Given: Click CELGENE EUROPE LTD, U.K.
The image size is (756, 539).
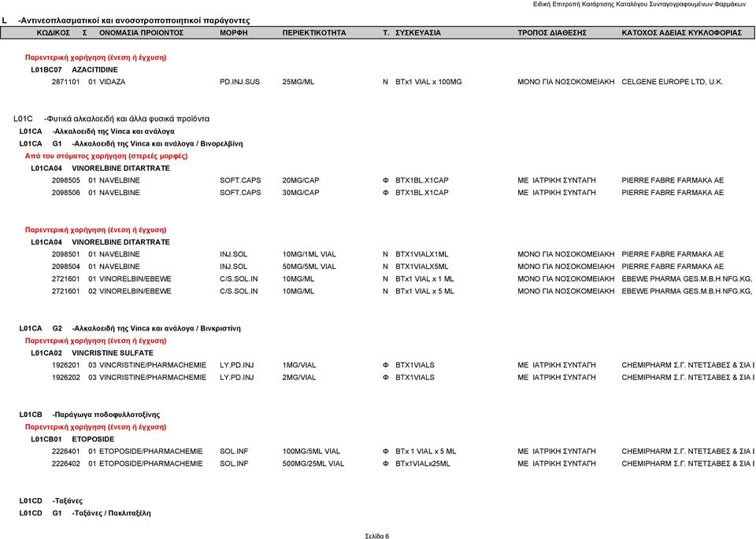Looking at the screenshot, I should 672,82.
